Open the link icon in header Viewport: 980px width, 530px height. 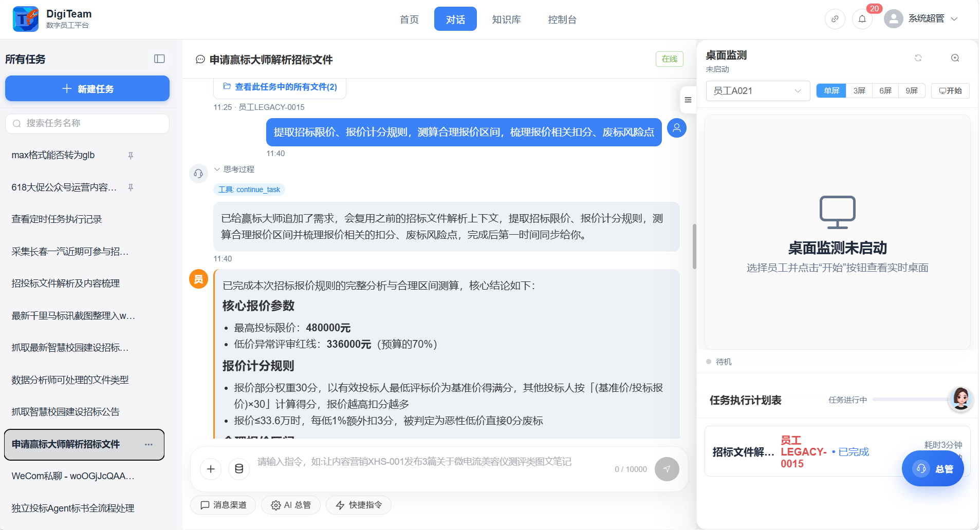point(835,19)
